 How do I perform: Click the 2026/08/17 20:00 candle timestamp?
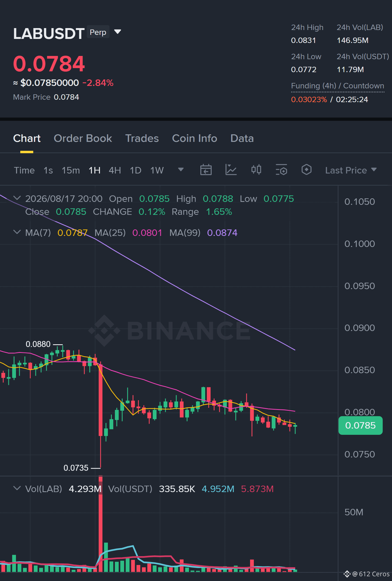(64, 199)
